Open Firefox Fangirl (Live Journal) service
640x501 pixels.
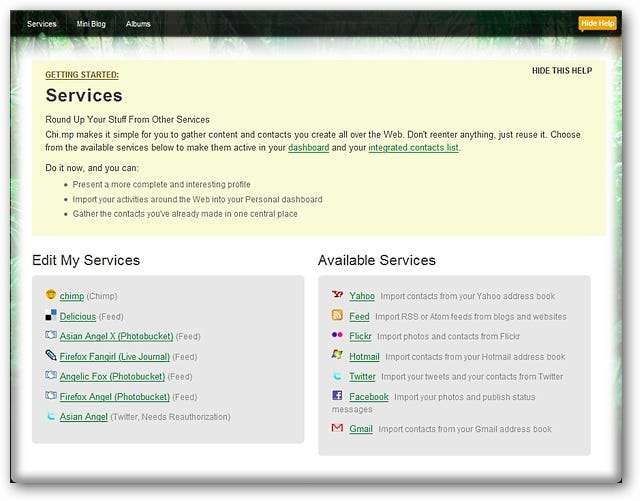tap(115, 356)
